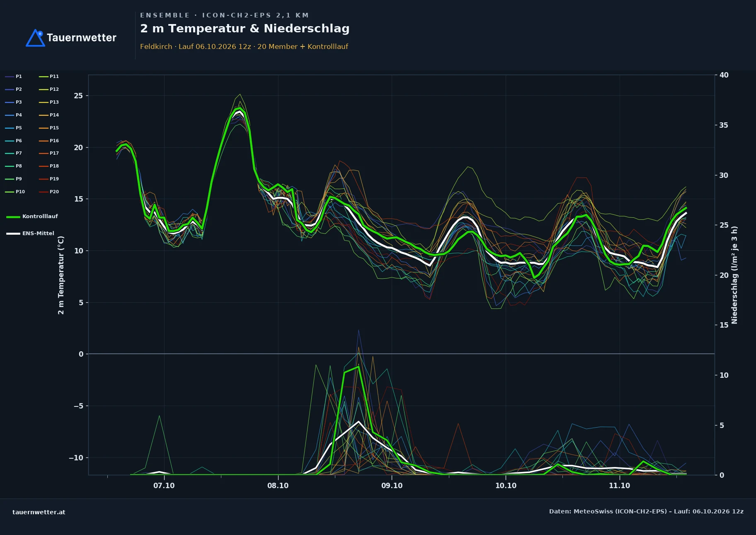Click the 08.10 date axis label
756x535 pixels.
[x=278, y=486]
